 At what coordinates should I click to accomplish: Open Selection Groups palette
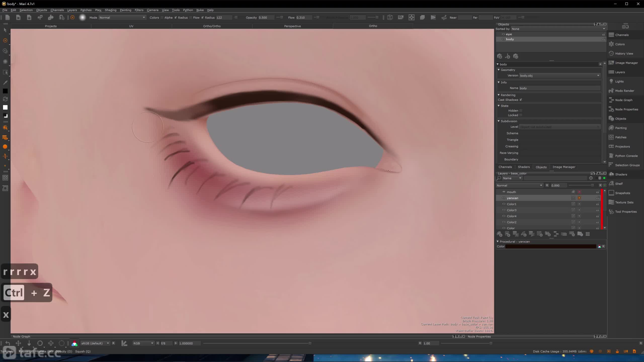(x=627, y=165)
